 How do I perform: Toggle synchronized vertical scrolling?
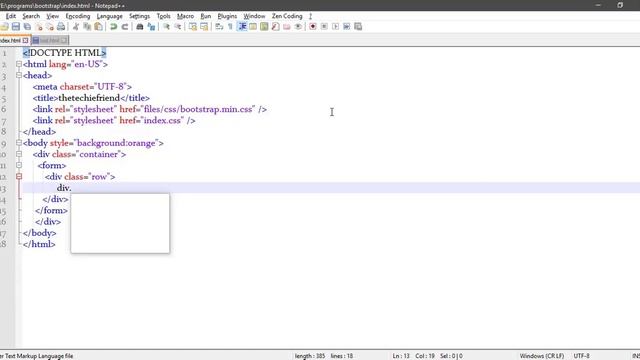[193, 27]
